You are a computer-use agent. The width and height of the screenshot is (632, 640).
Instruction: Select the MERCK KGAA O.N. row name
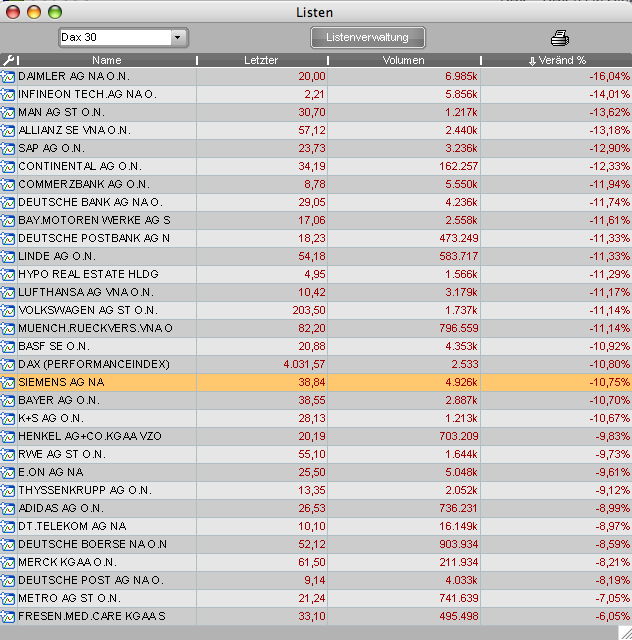coord(68,562)
